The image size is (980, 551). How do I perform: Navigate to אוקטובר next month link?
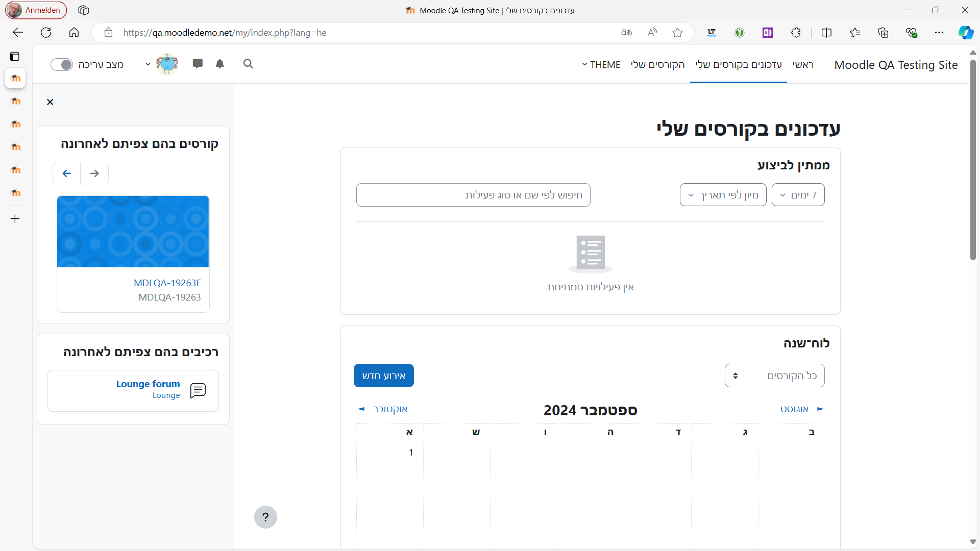point(383,409)
